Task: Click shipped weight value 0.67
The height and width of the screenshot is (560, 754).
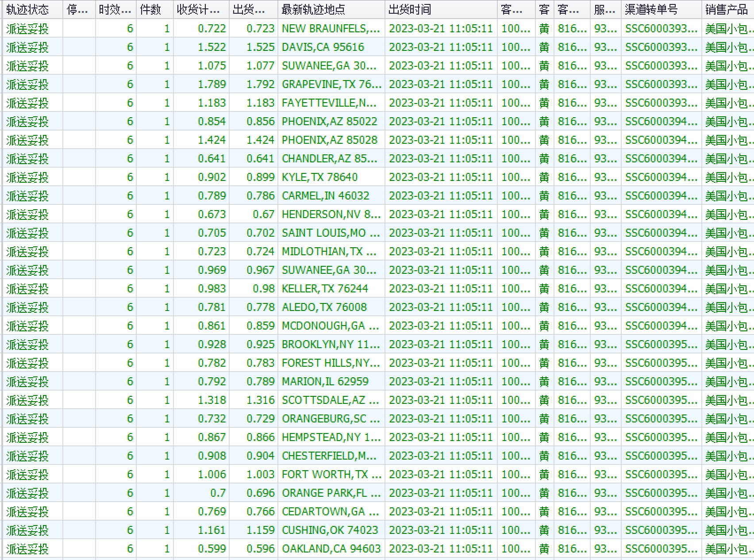Action: click(x=264, y=215)
